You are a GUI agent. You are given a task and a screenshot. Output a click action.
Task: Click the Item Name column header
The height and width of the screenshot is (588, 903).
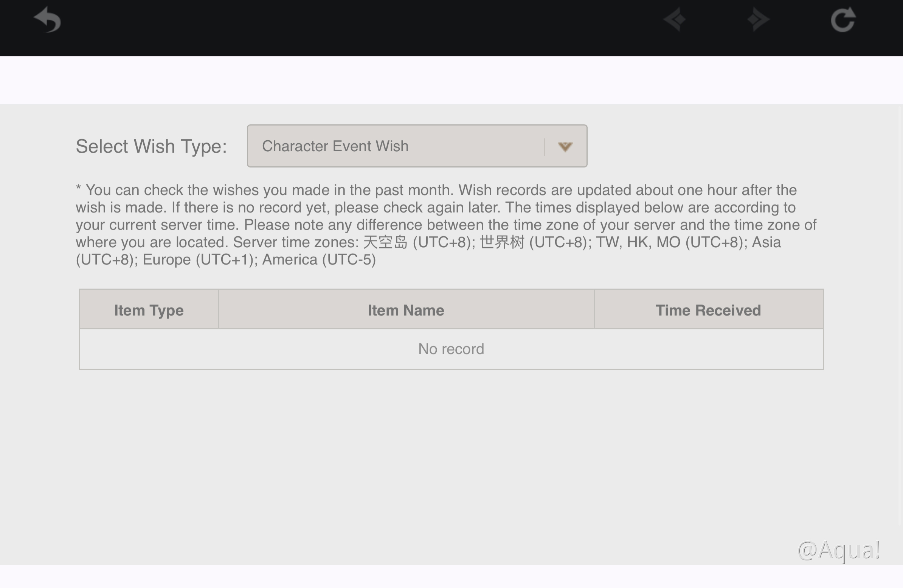(406, 310)
